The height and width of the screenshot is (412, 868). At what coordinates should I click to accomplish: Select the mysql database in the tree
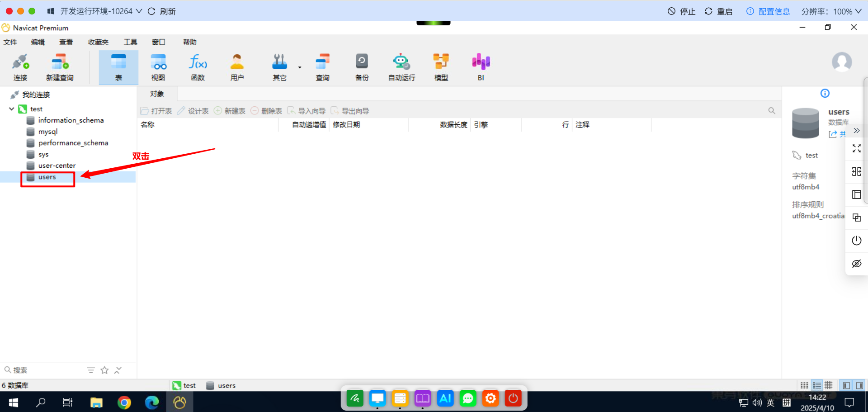pyautogui.click(x=48, y=132)
